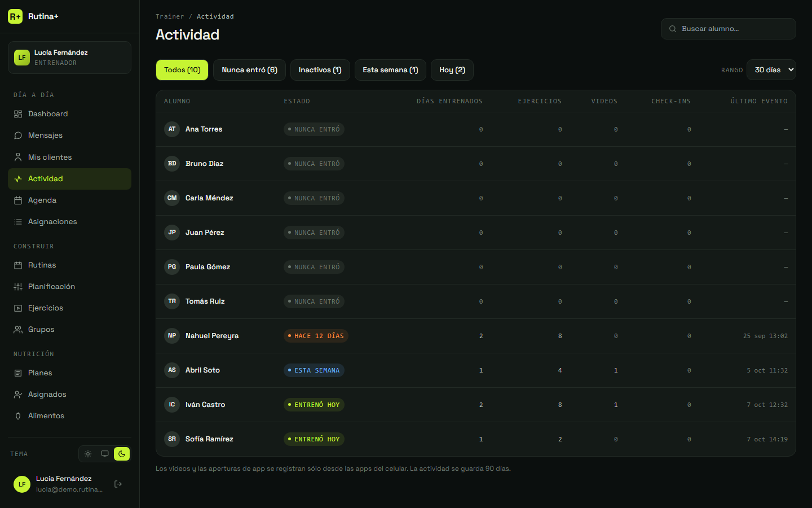The width and height of the screenshot is (812, 508).
Task: Click the Mensajes chat bubble icon
Action: coord(18,135)
